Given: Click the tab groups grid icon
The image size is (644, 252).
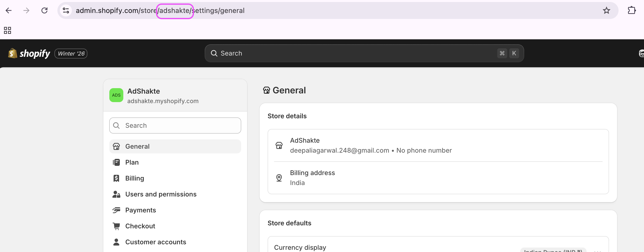Looking at the screenshot, I should (x=7, y=30).
